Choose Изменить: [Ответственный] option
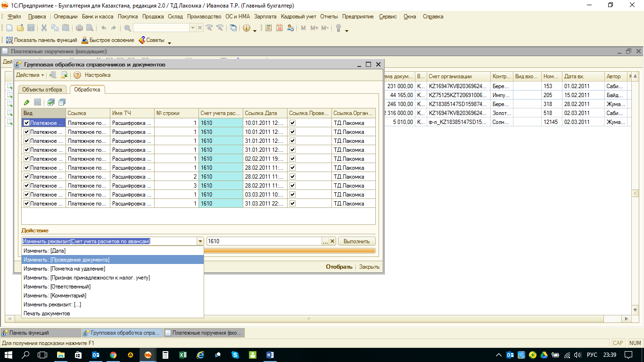 coord(113,287)
